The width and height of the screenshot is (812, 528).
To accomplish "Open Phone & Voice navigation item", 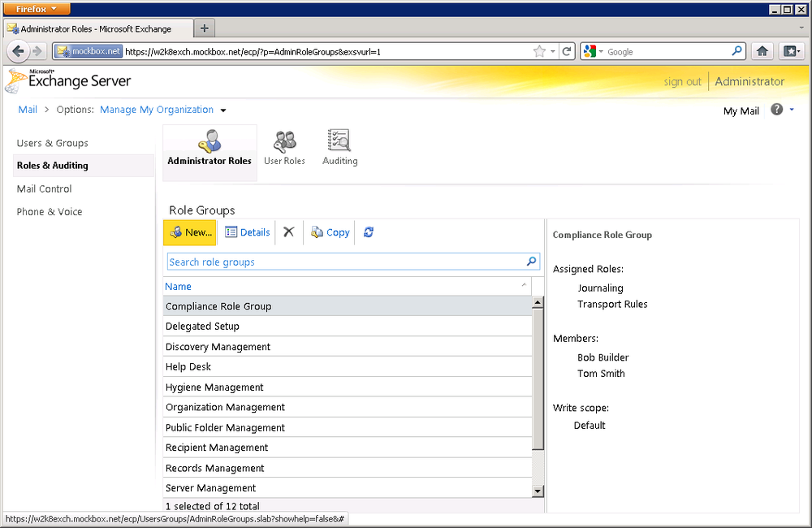I will 50,211.
